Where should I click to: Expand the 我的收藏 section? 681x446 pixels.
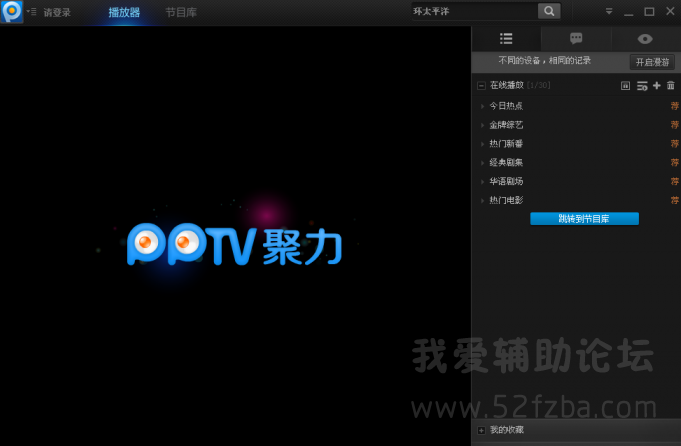click(x=481, y=430)
